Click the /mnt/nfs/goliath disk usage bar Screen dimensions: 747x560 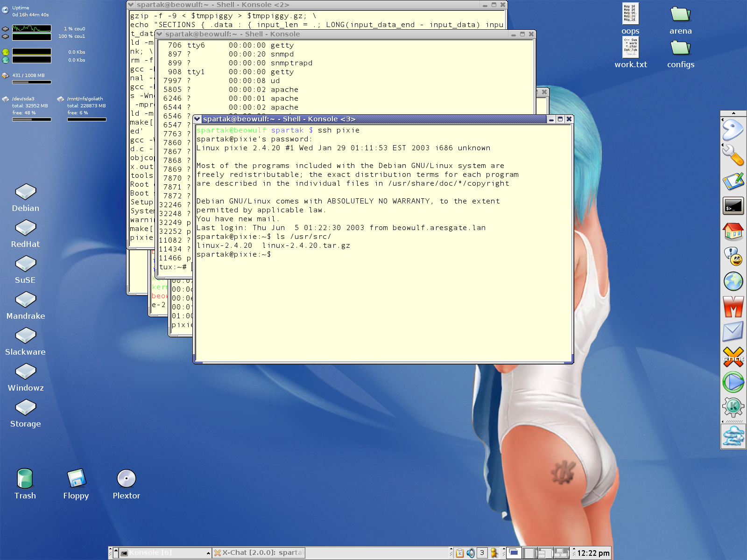(x=87, y=119)
